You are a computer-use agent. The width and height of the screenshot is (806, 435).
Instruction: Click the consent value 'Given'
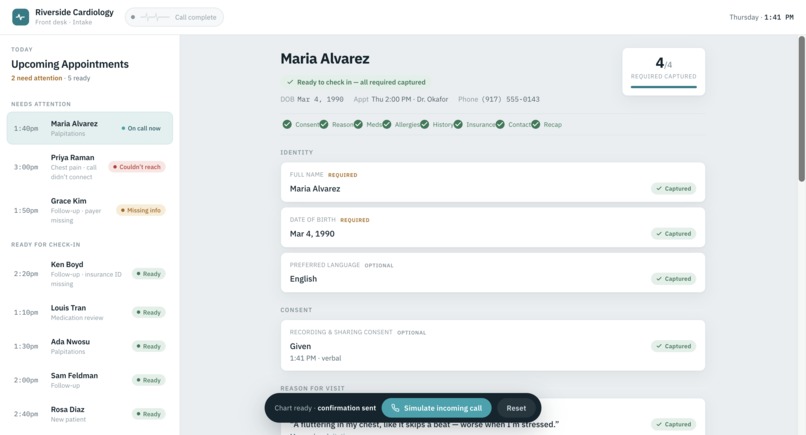[x=300, y=346]
